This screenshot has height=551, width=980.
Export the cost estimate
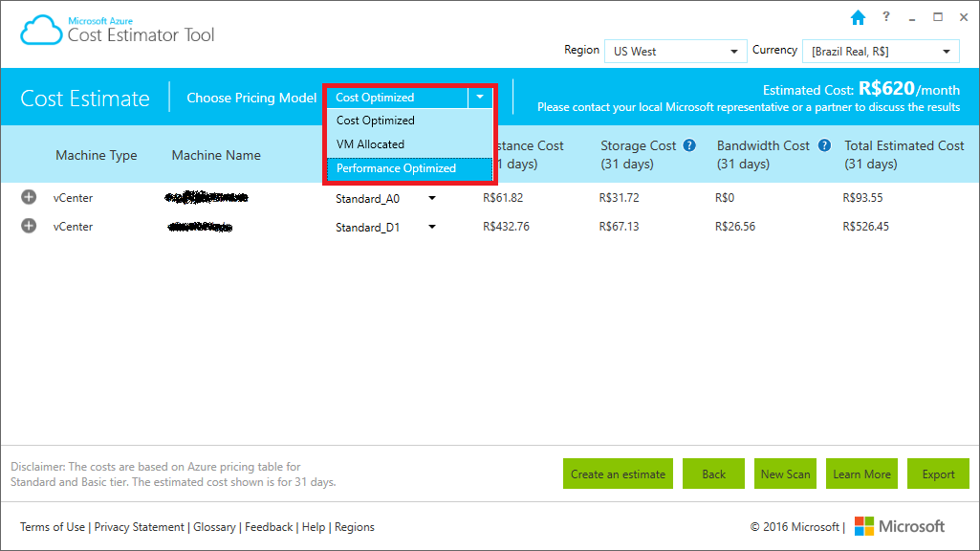tap(938, 474)
